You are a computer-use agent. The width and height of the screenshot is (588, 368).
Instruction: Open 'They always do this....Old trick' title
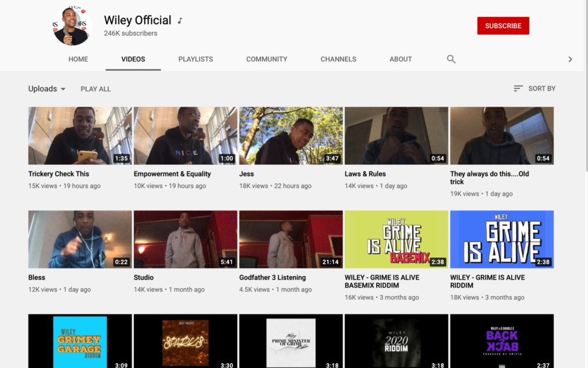[489, 178]
